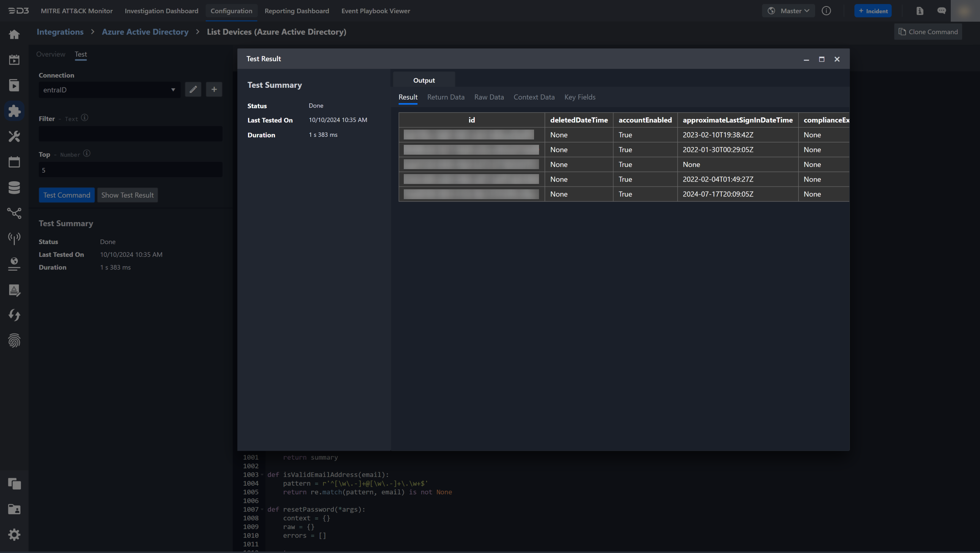980x553 pixels.
Task: Open the integrations puzzle-piece icon
Action: click(14, 111)
